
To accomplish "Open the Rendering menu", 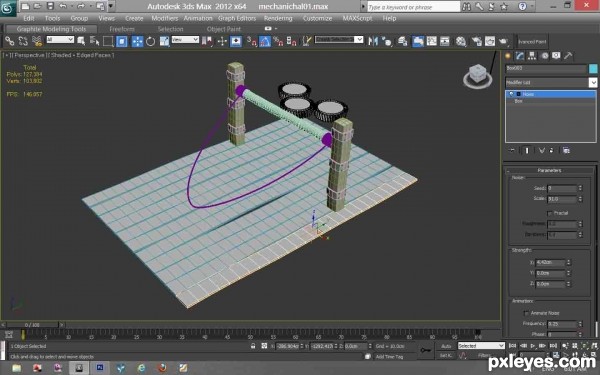I will click(278, 18).
